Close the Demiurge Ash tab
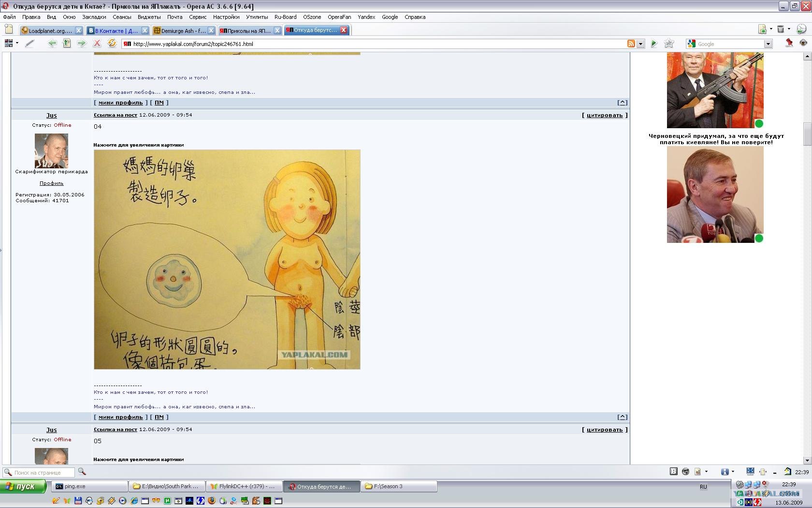 tap(211, 30)
